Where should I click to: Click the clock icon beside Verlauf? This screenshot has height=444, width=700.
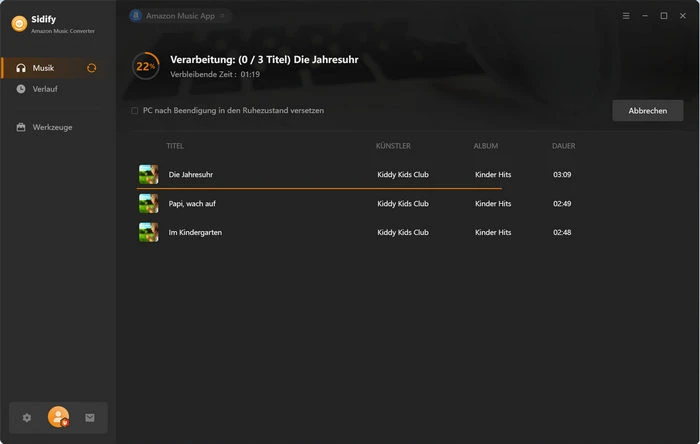coord(21,89)
